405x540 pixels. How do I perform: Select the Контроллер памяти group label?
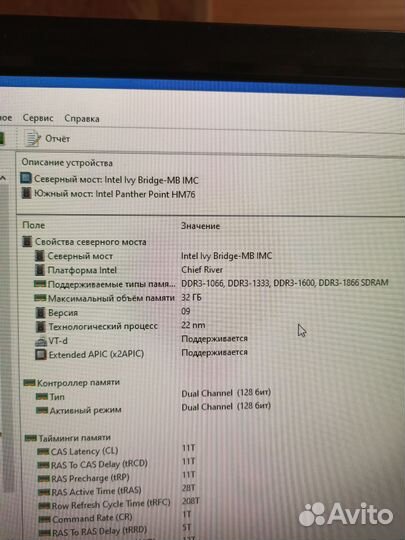(78, 382)
